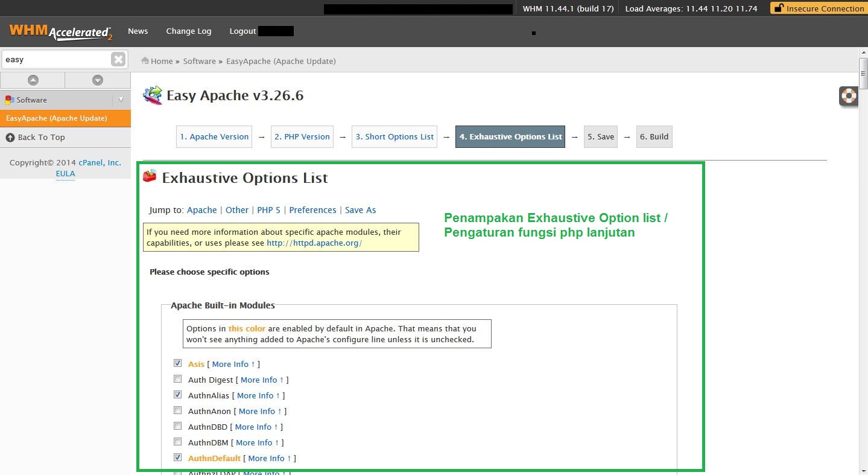Switch to the 2. PHP Version step tab
The width and height of the screenshot is (868, 475).
point(302,136)
